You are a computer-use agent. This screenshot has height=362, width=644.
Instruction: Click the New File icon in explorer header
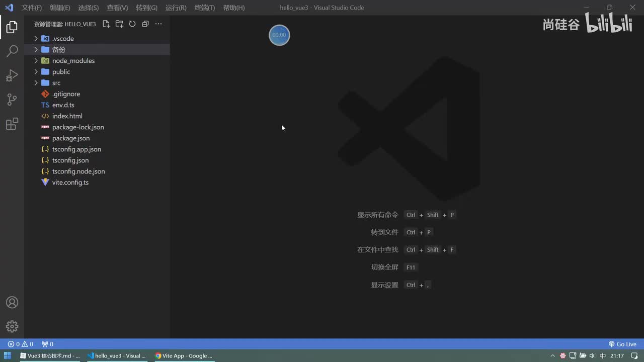pos(106,24)
